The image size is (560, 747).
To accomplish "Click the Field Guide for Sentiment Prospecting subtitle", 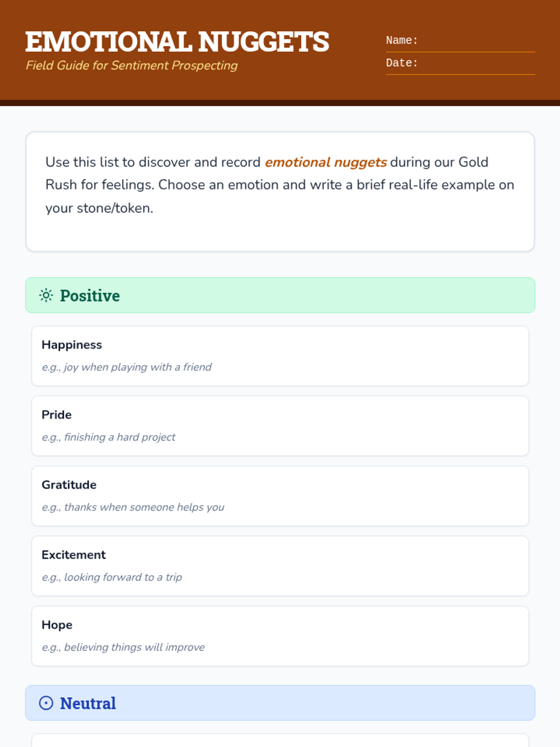I will coord(132,65).
